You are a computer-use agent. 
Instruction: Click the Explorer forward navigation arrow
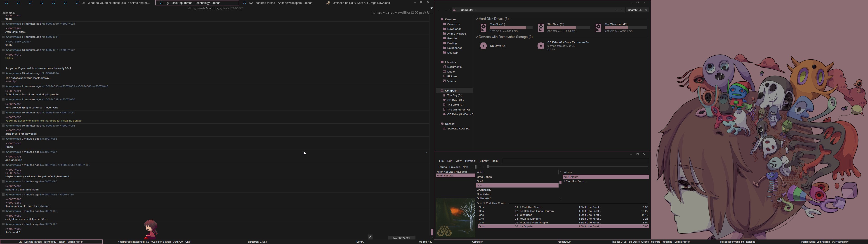(446, 10)
